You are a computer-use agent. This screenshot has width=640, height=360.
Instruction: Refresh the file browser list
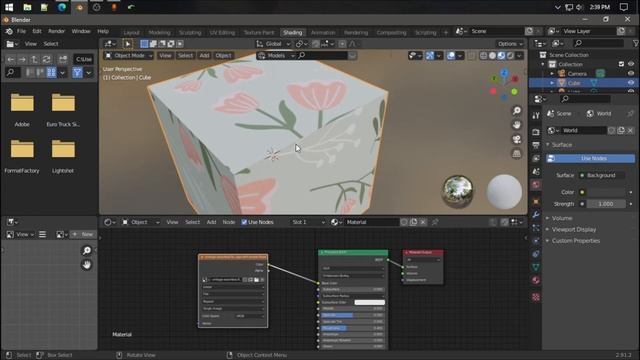point(47,59)
